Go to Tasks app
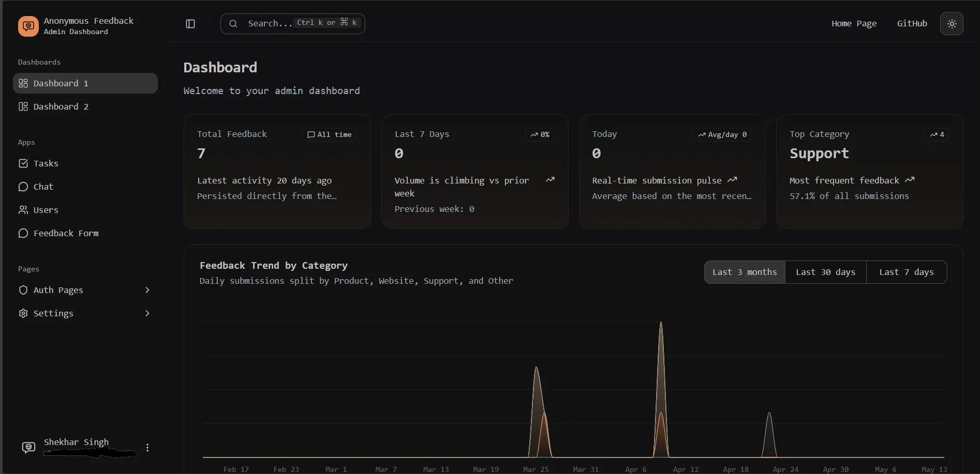Image resolution: width=980 pixels, height=474 pixels. [x=85, y=163]
